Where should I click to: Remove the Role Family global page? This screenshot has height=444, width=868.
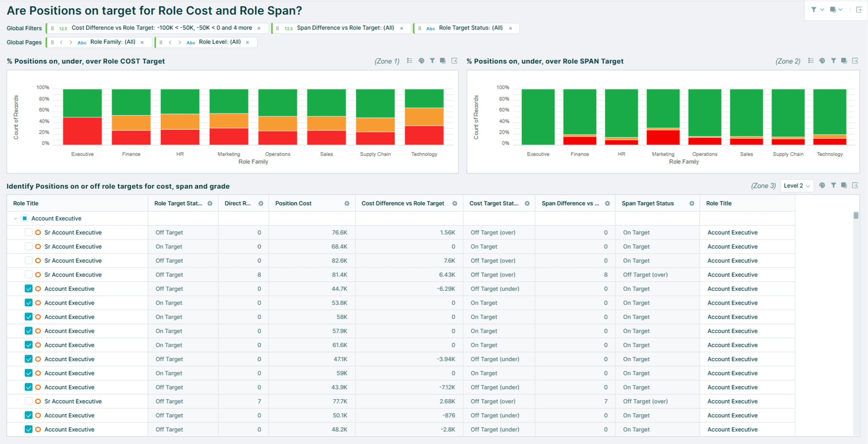[142, 42]
